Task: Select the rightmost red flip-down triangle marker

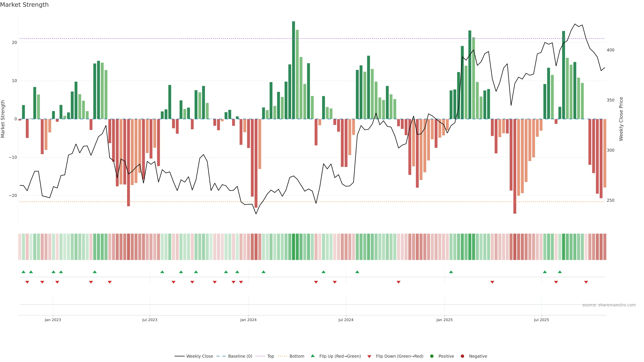Action: click(x=586, y=282)
